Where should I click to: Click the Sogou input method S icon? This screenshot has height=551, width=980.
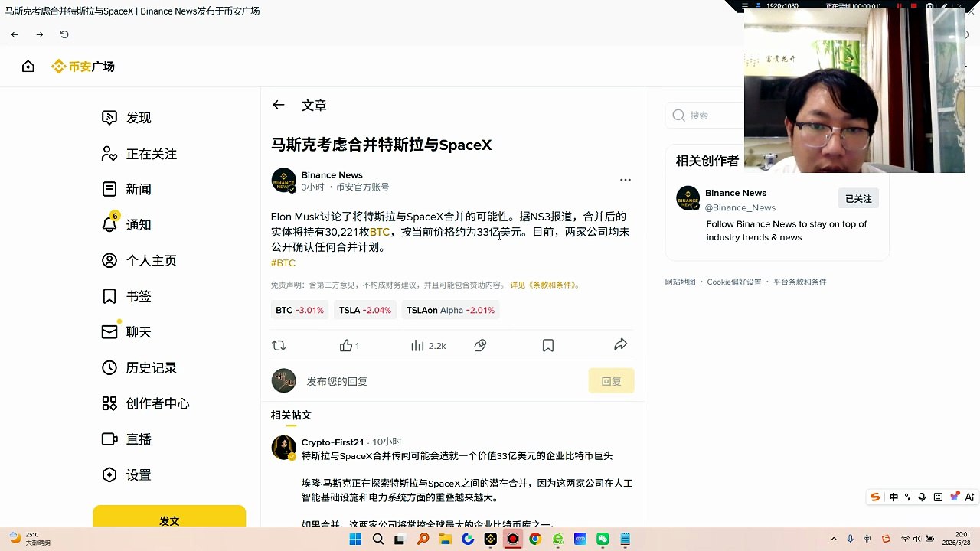875,497
